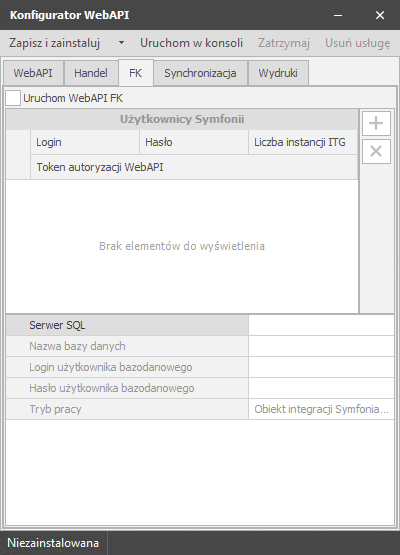Open the Handel tab
400x555 pixels.
(91, 73)
